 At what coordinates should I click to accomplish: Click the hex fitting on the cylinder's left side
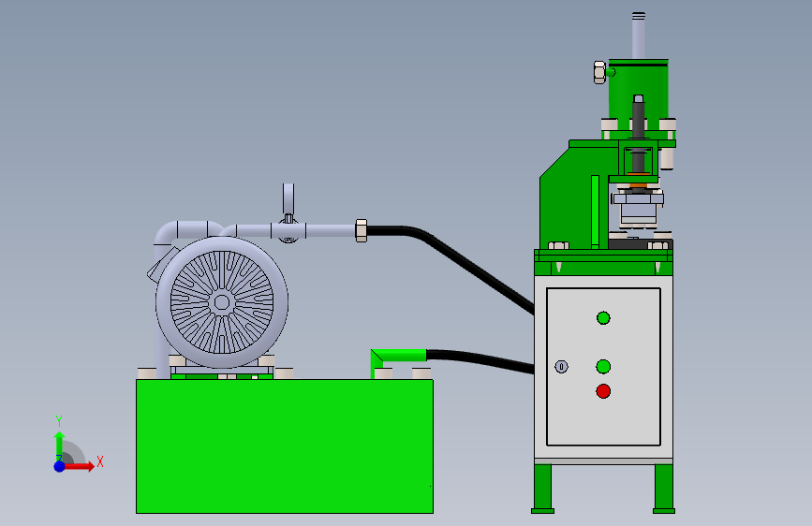point(599,72)
